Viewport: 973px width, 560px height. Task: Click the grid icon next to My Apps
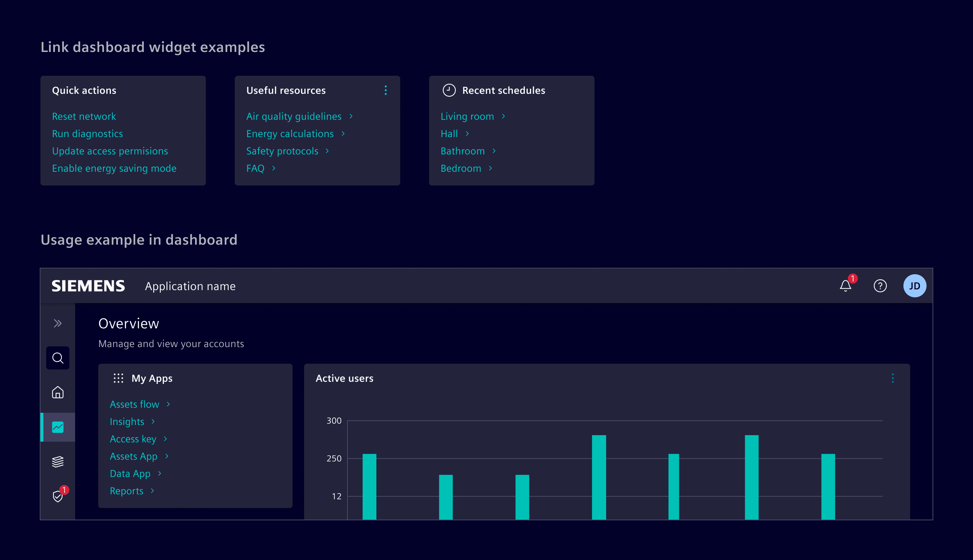118,378
